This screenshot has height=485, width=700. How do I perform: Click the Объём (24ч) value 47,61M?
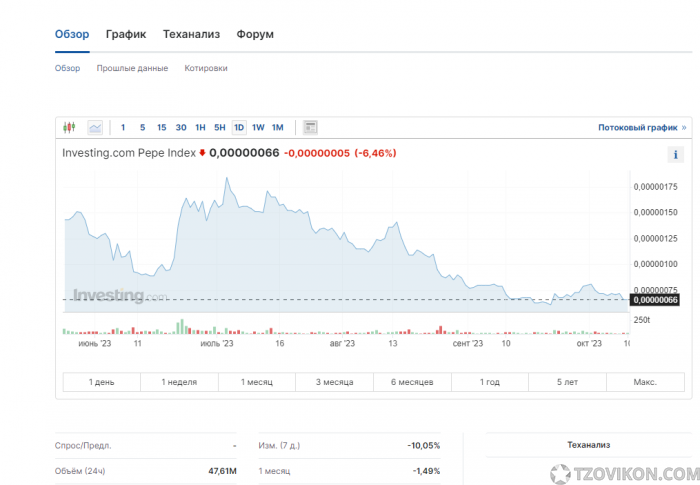[x=222, y=471]
